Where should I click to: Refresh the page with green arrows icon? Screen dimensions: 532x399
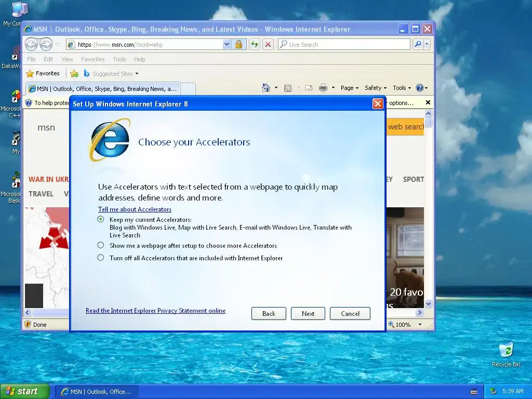coord(255,45)
